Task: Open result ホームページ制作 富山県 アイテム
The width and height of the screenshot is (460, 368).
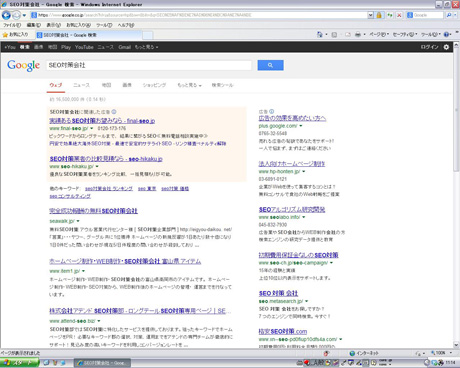Action: pos(125,261)
